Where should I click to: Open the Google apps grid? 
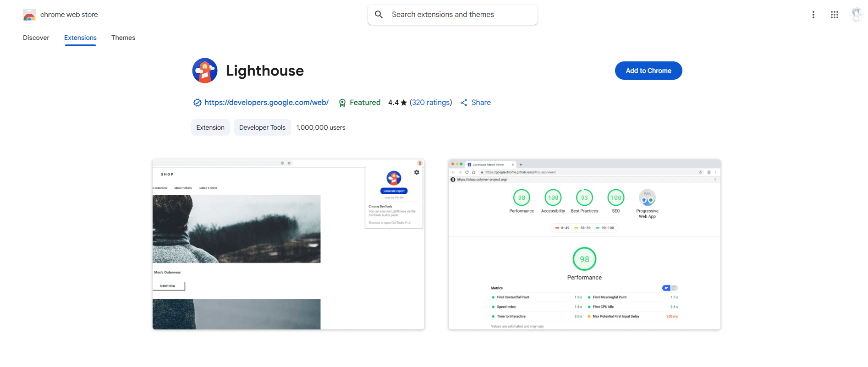(x=835, y=15)
